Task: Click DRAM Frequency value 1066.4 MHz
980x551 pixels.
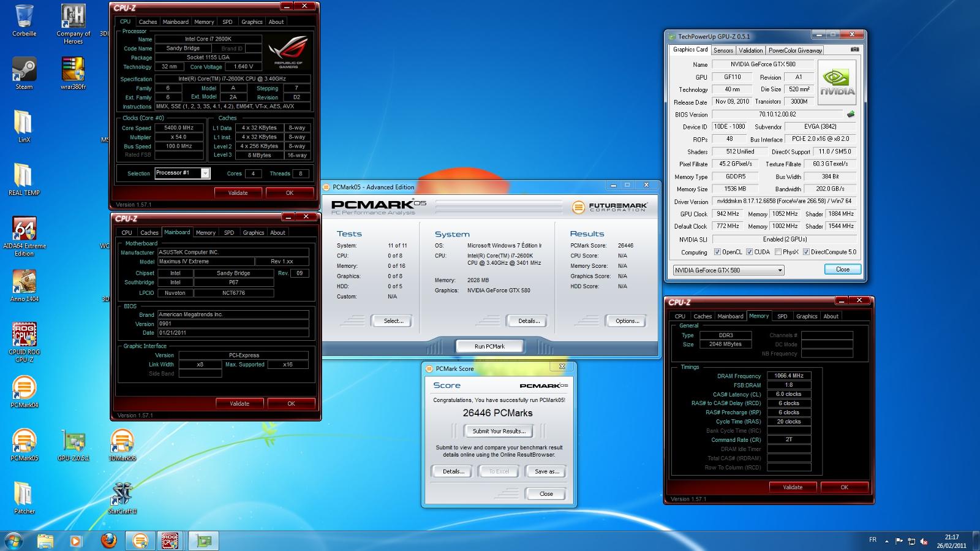Action: (x=789, y=376)
